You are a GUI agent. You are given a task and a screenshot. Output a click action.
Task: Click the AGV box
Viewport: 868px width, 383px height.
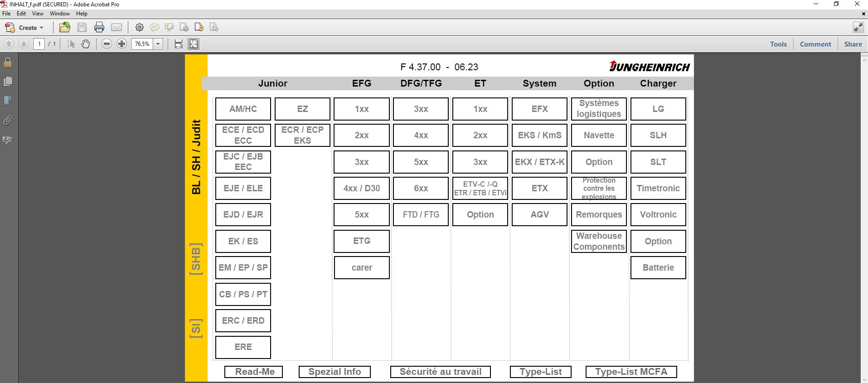pos(539,214)
